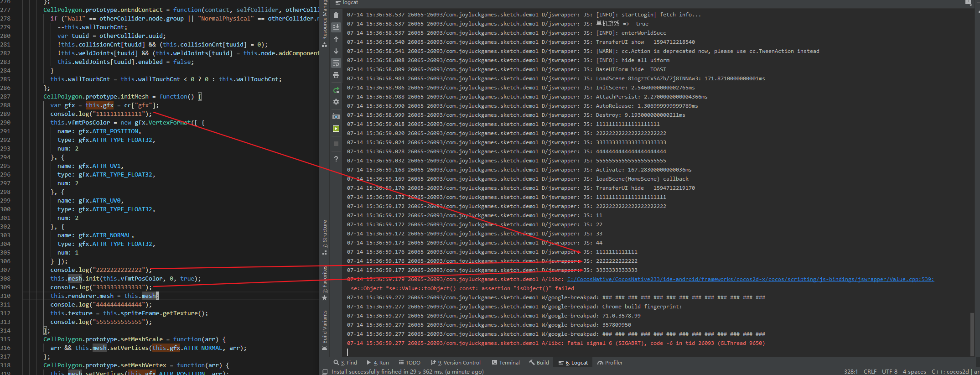Toggle soft-wrap in logcat output

(336, 63)
